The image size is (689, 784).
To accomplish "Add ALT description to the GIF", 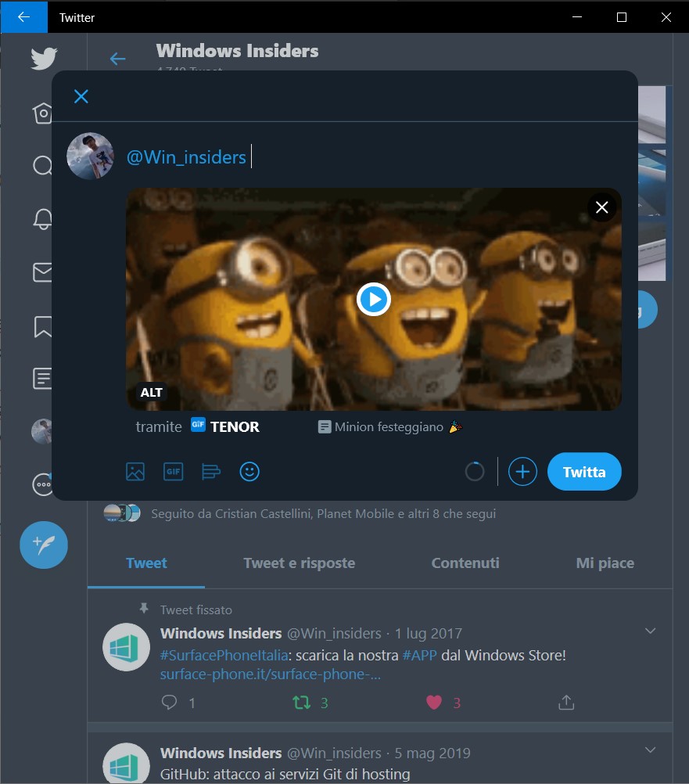I will [152, 393].
